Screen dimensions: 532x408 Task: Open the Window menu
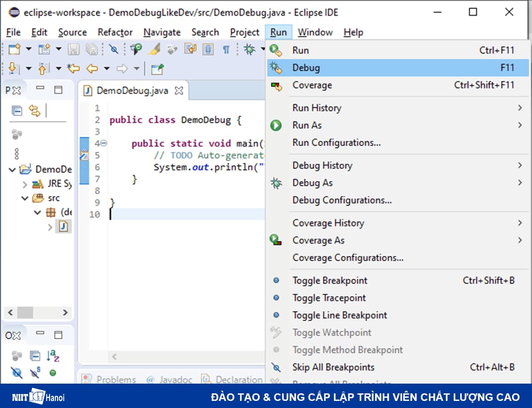315,32
